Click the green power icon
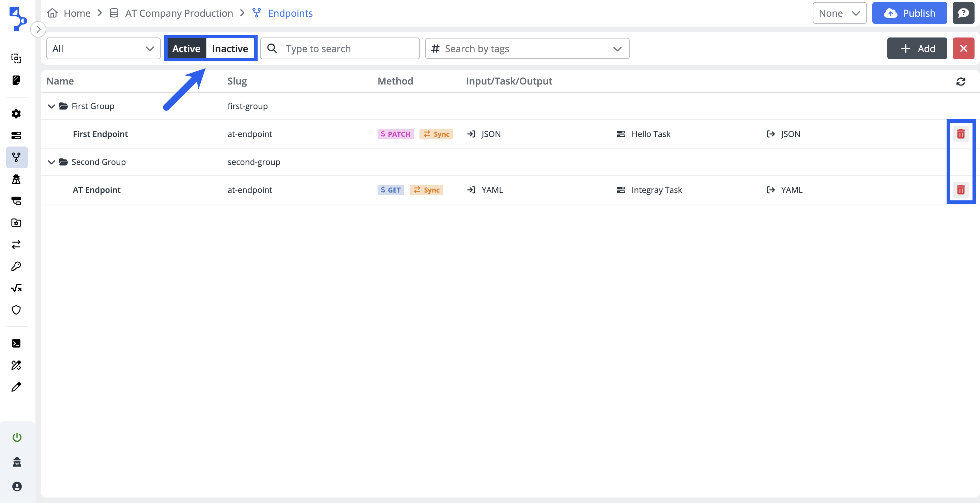Viewport: 980px width, 503px height. point(17,437)
